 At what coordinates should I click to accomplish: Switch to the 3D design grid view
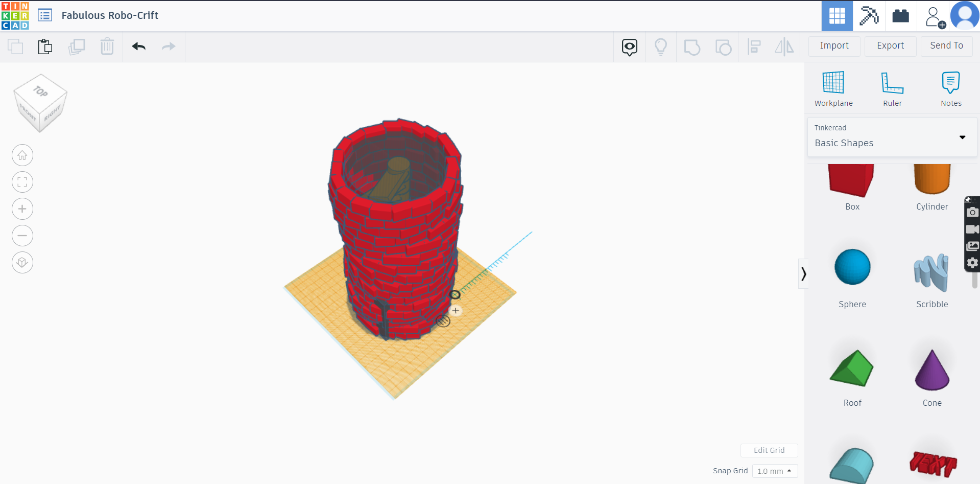pos(837,16)
